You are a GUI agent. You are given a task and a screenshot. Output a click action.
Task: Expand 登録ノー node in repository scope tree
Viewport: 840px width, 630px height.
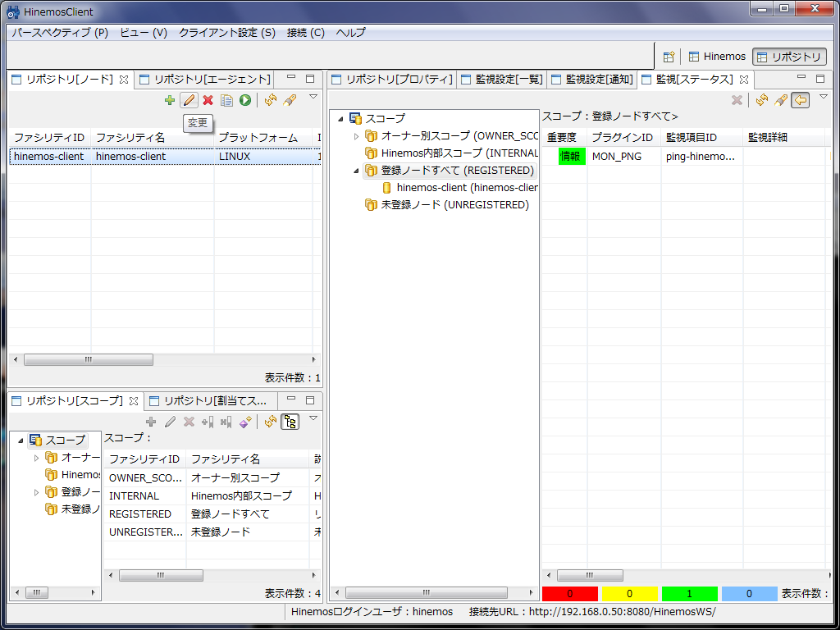pos(36,492)
